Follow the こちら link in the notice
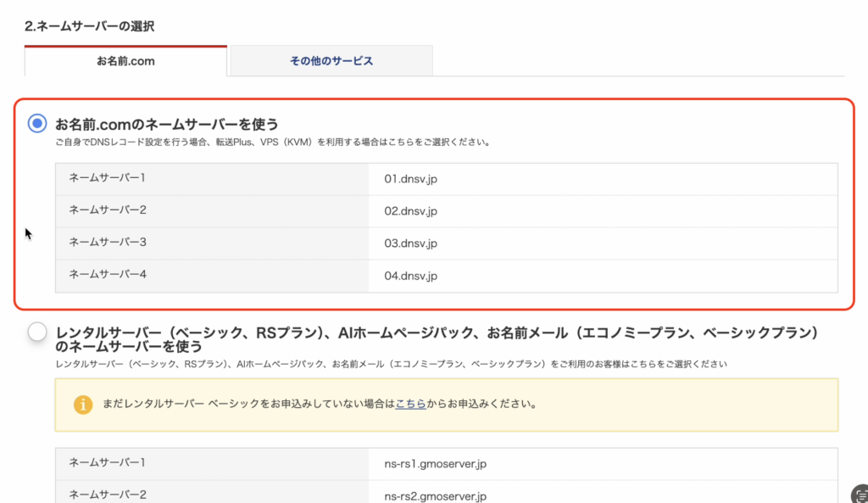This screenshot has width=868, height=503. click(x=410, y=405)
